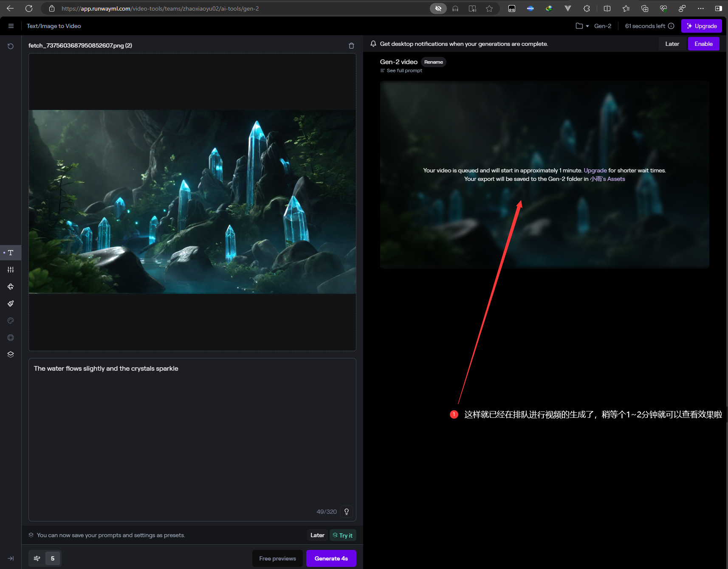Click Free previews button
728x569 pixels.
point(277,558)
